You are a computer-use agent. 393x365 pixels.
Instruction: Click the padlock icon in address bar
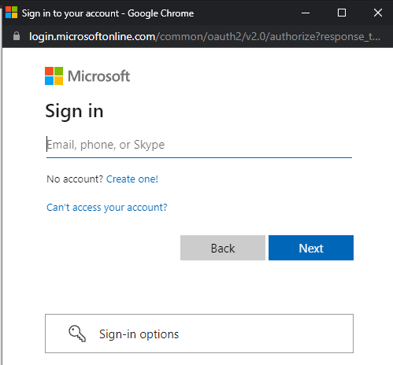point(16,36)
